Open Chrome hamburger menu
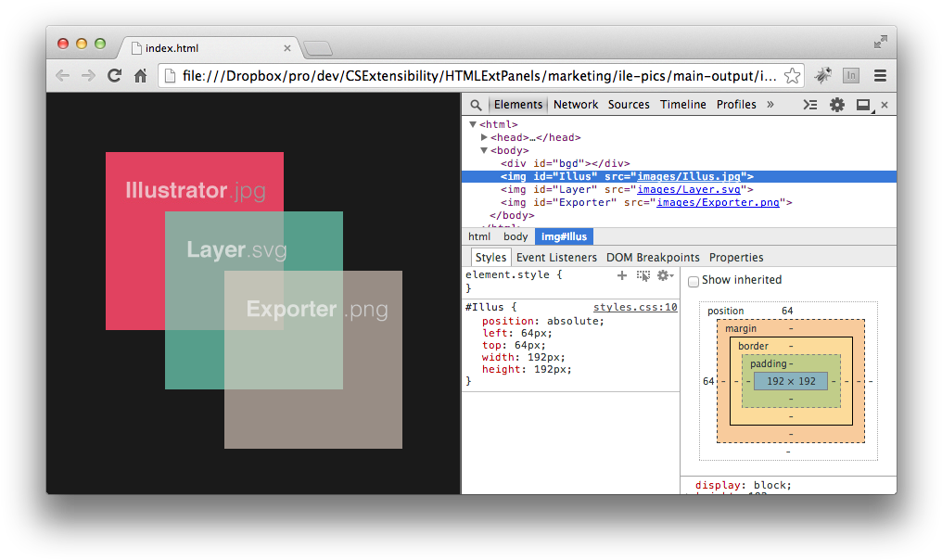 (880, 76)
